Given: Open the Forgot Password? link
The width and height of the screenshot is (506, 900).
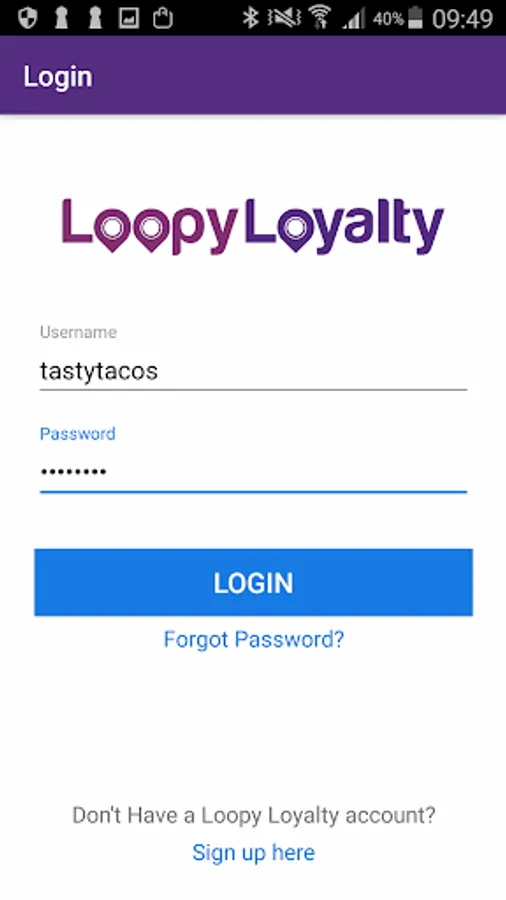Looking at the screenshot, I should coord(254,639).
